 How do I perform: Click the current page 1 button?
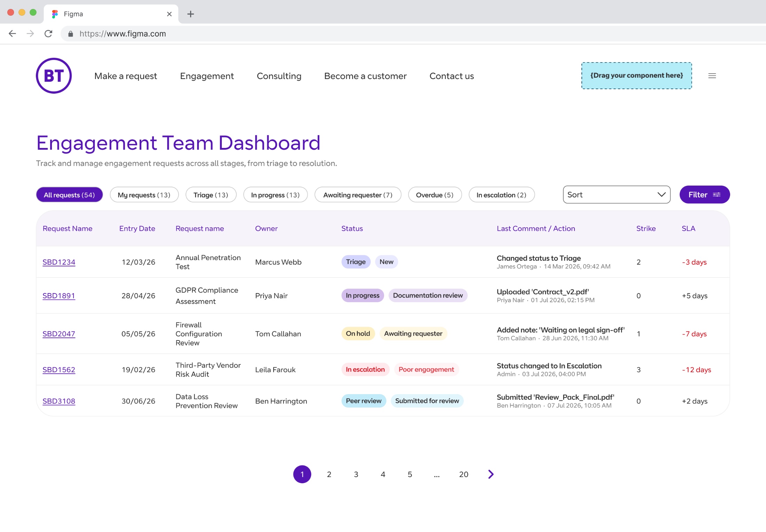tap(302, 474)
